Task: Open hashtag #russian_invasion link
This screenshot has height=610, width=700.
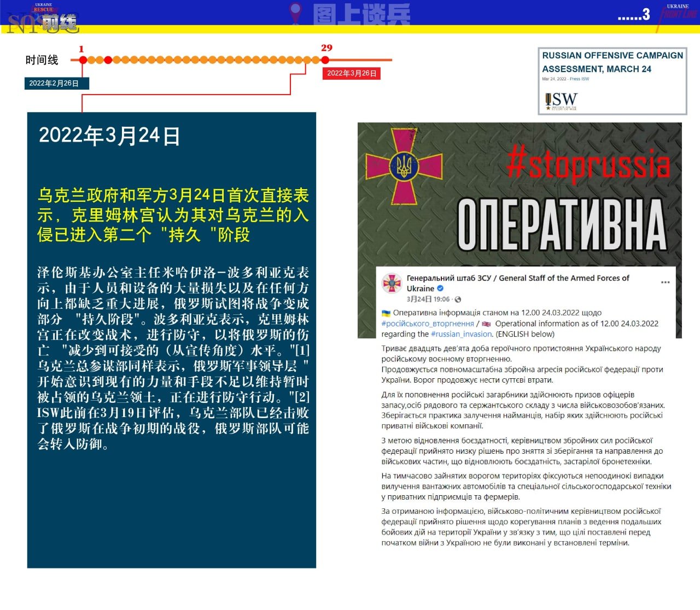Action: [x=461, y=334]
